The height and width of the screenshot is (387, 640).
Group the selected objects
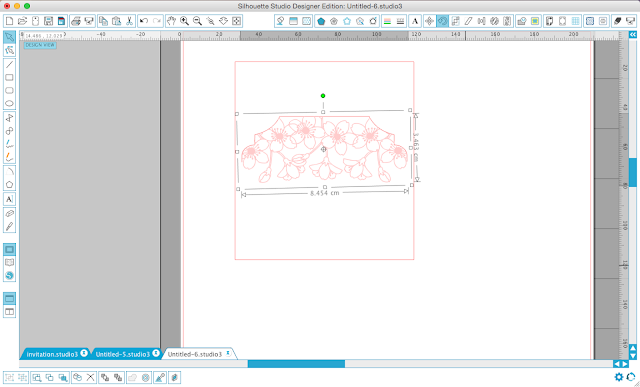pos(9,378)
